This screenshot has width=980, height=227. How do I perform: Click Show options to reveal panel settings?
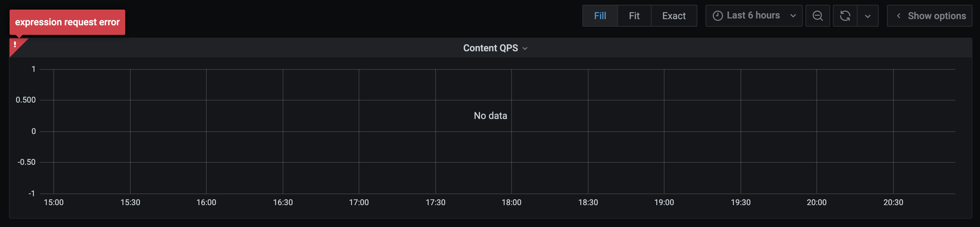[x=929, y=16]
